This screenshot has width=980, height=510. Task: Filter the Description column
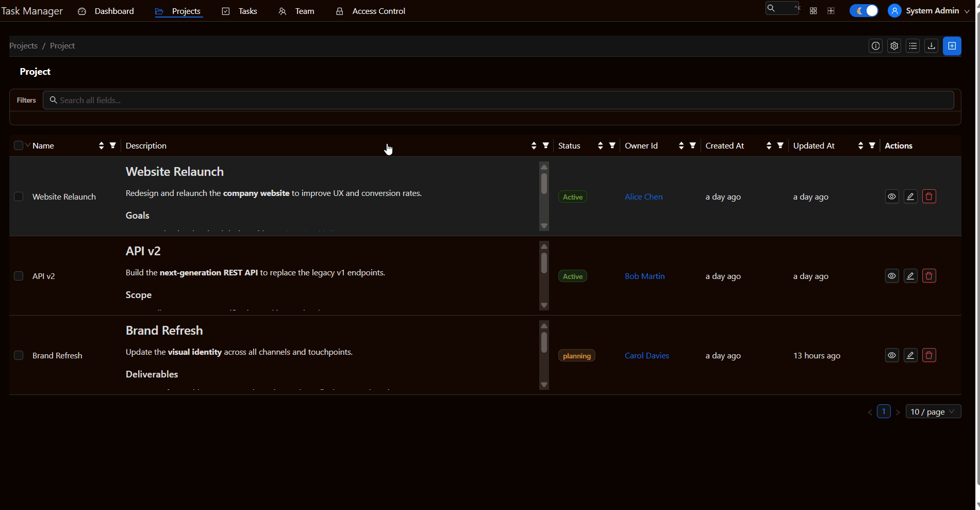545,145
